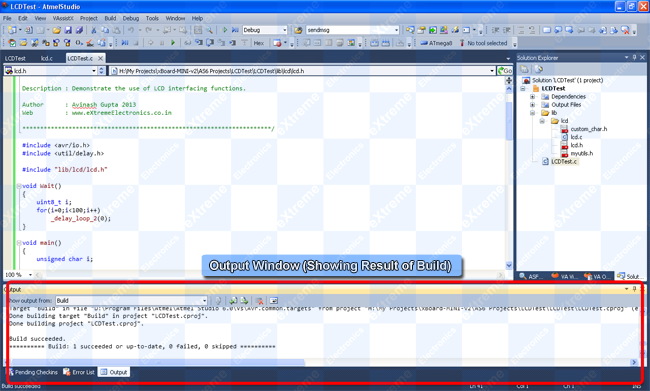Screen dimensions: 650x391
Task: Click the ATmega8 device selector
Action: [436, 43]
